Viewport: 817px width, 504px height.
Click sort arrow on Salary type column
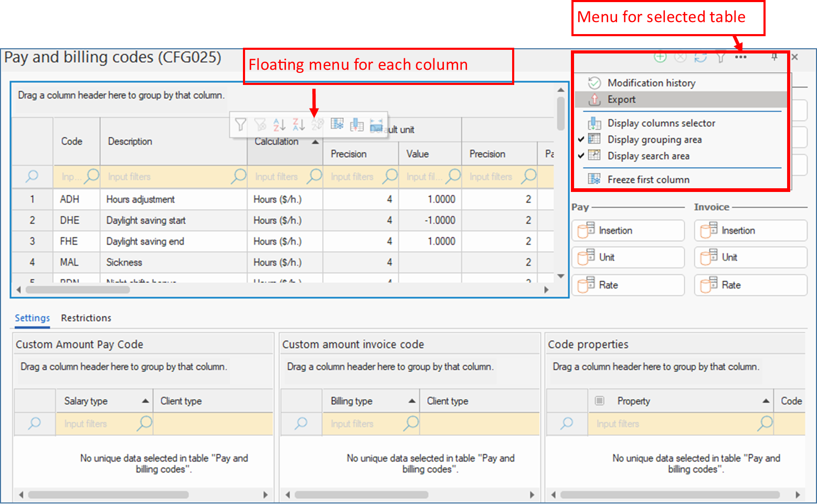(x=145, y=401)
